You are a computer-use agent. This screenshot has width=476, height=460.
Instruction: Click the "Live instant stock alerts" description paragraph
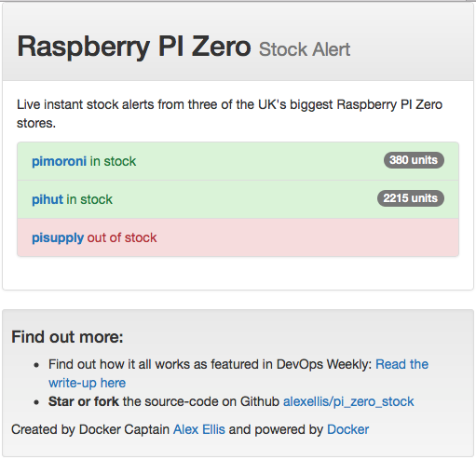pyautogui.click(x=229, y=114)
